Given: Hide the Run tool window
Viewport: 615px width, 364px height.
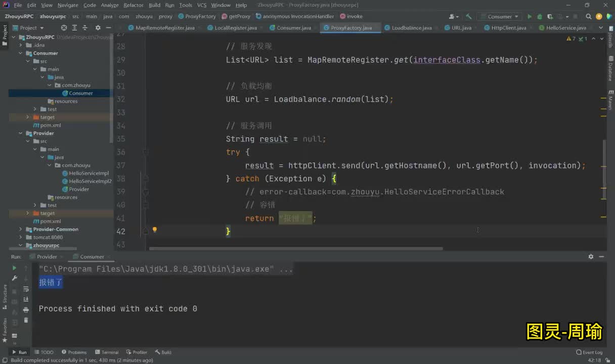Looking at the screenshot, I should (x=602, y=257).
